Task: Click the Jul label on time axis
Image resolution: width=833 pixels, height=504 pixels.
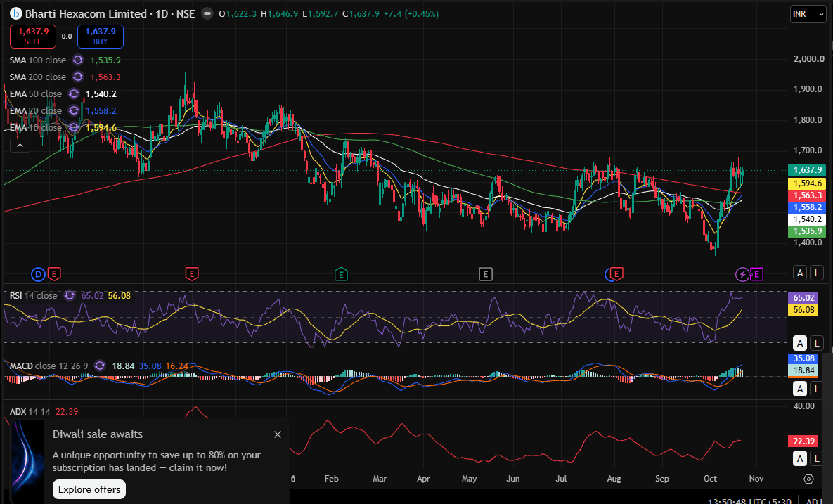Action: click(561, 479)
